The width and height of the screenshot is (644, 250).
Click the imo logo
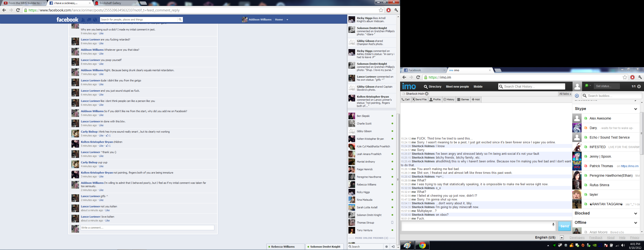click(x=409, y=86)
